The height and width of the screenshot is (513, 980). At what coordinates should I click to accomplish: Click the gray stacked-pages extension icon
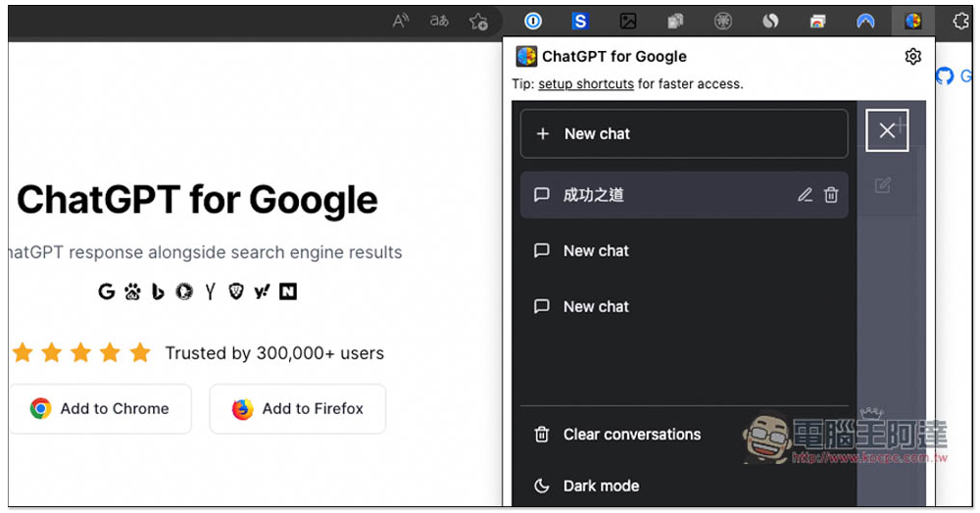pos(675,22)
